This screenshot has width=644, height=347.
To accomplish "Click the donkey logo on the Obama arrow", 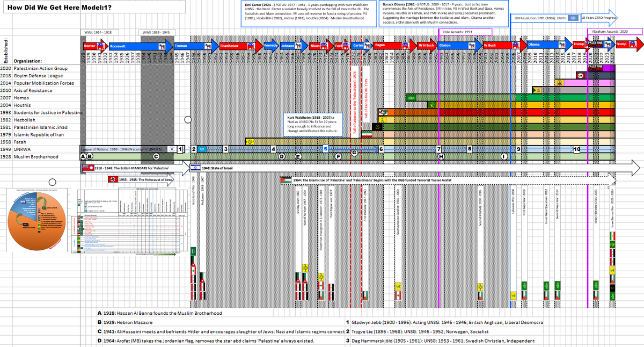I will tap(562, 45).
